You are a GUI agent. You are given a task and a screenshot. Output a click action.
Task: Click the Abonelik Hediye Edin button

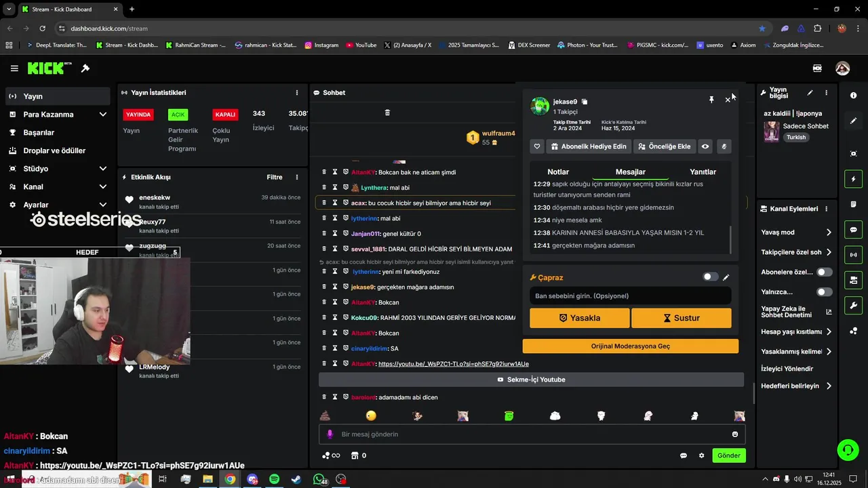[x=589, y=146]
